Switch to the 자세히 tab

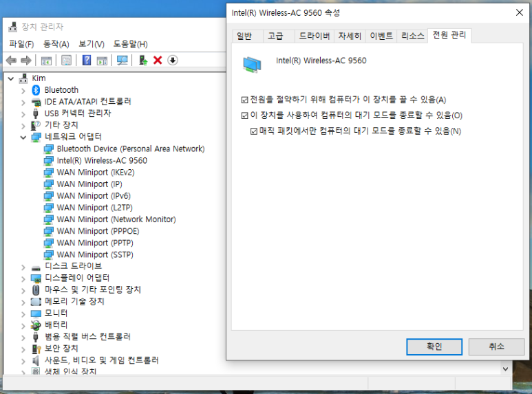pos(350,36)
